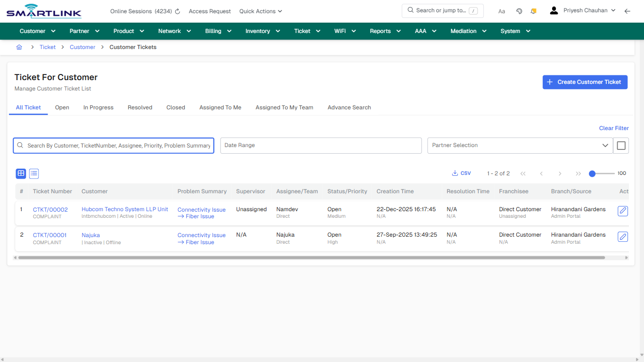Tick the checkbox beside Partner Selection
Viewport: 644px width, 362px height.
tap(621, 145)
